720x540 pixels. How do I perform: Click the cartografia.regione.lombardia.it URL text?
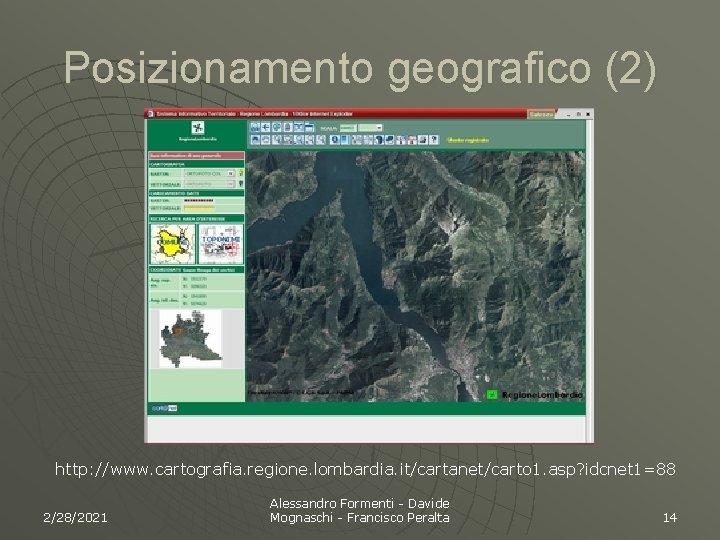pos(365,469)
